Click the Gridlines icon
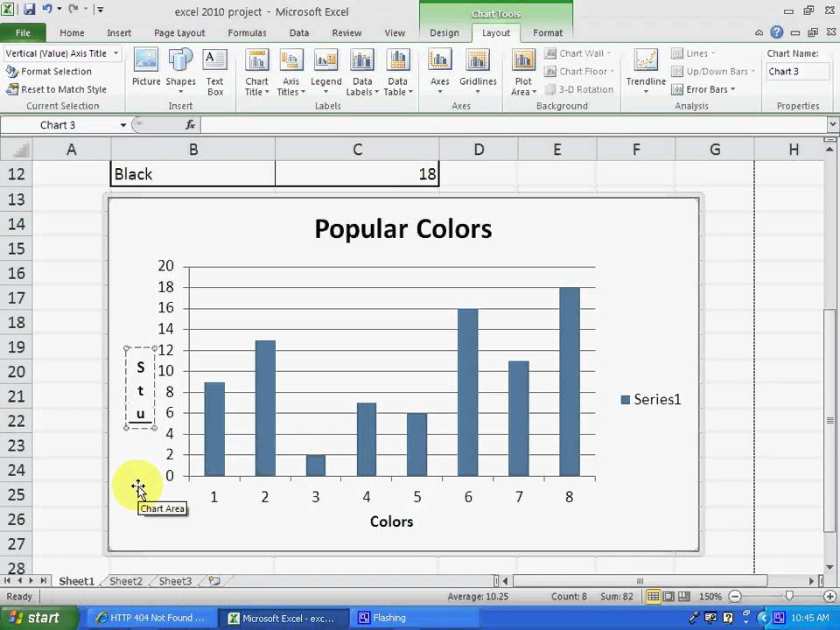 click(478, 72)
